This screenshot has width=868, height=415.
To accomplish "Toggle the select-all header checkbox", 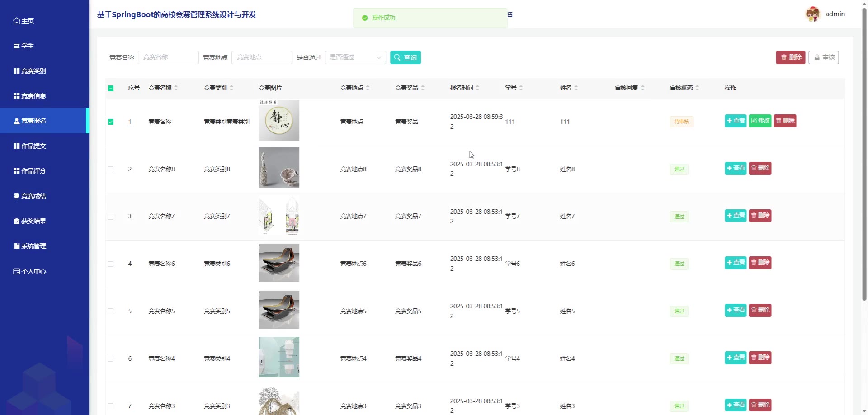I will click(111, 88).
